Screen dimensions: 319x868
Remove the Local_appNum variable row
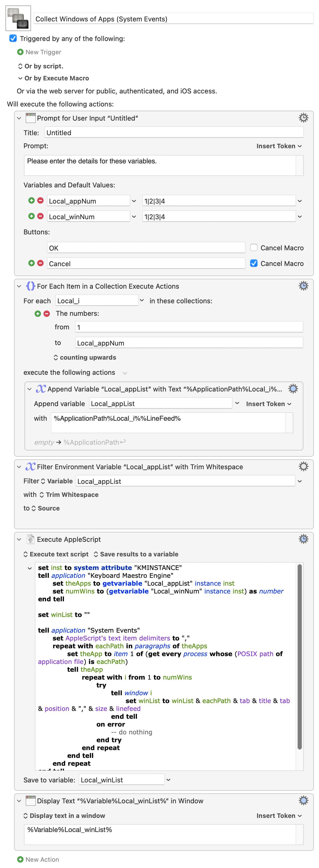40,200
